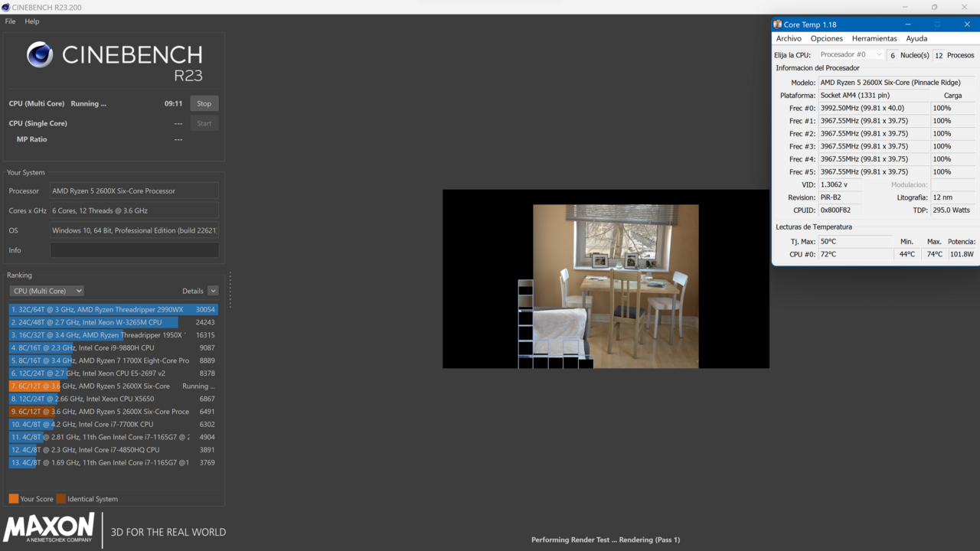Click the Plataforma Socket AM4 value
This screenshot has height=551, width=980.
874,96
